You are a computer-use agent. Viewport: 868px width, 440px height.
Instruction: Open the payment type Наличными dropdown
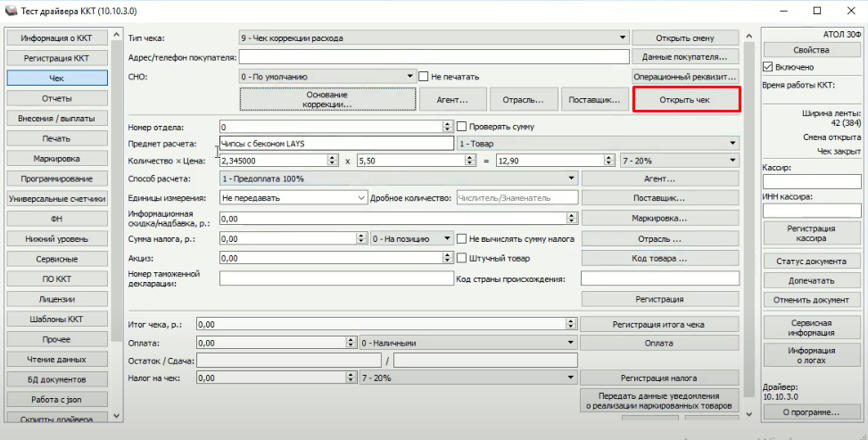pyautogui.click(x=570, y=342)
